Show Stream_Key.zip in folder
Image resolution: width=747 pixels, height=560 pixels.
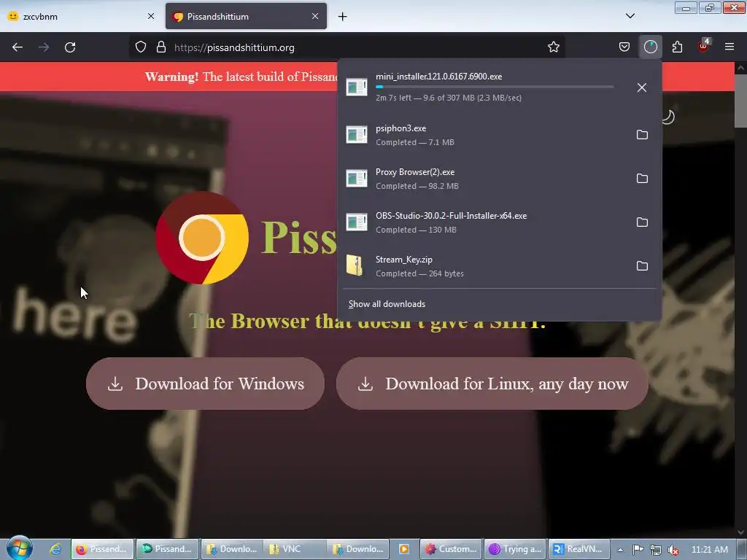point(642,265)
